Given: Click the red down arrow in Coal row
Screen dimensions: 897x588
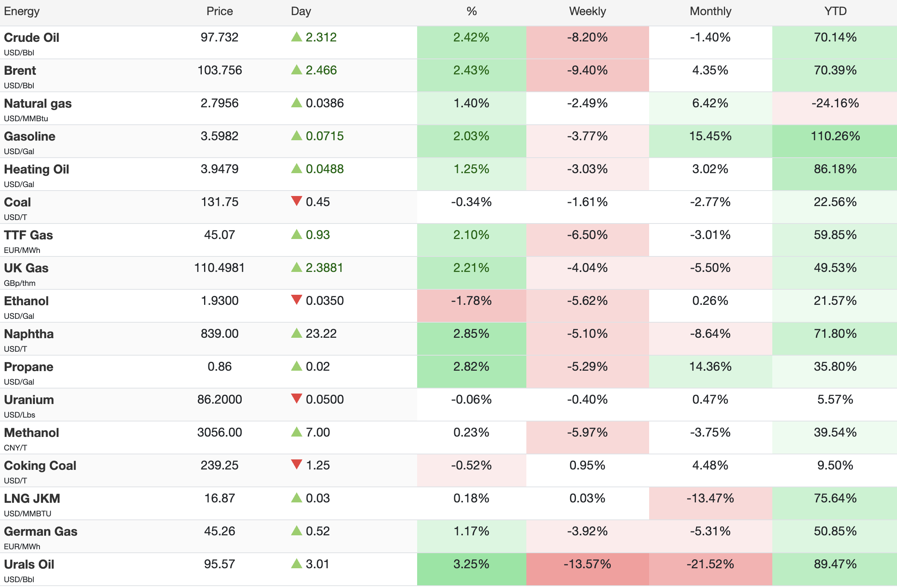Looking at the screenshot, I should pos(296,201).
